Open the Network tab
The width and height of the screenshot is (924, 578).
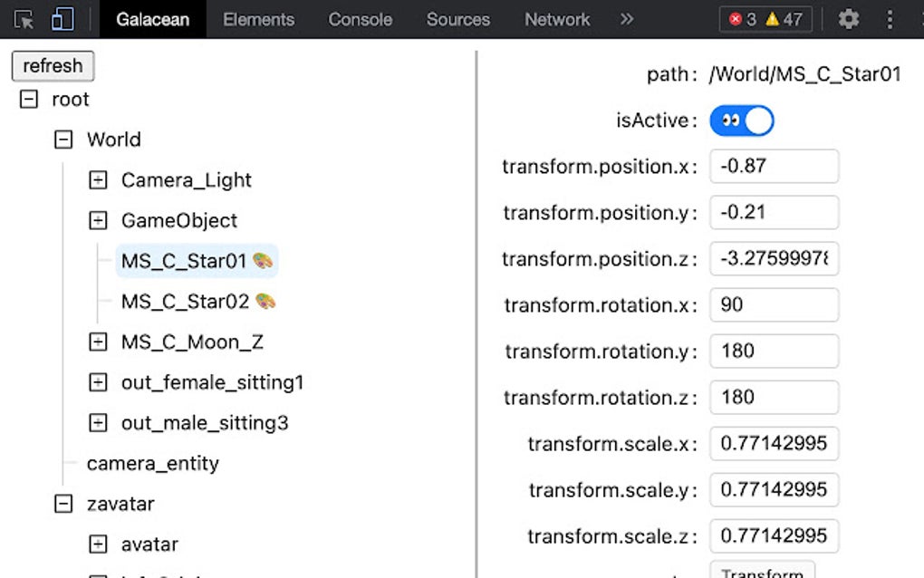557,19
